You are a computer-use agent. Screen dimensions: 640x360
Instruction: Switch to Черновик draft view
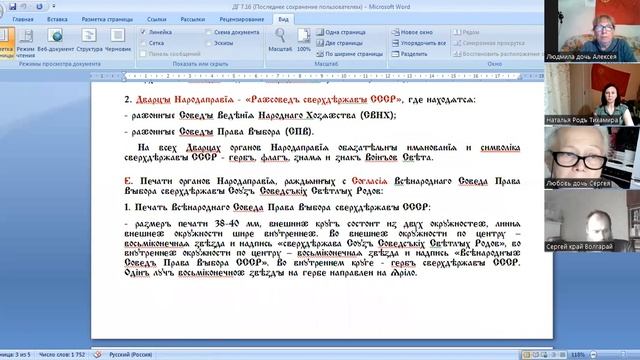118,40
